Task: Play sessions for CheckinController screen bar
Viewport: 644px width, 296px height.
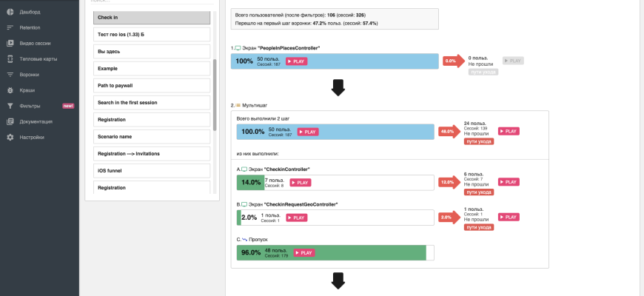Action: tap(301, 183)
